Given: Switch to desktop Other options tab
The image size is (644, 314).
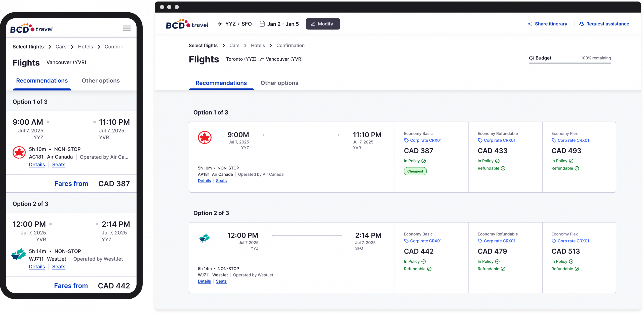Looking at the screenshot, I should [279, 83].
